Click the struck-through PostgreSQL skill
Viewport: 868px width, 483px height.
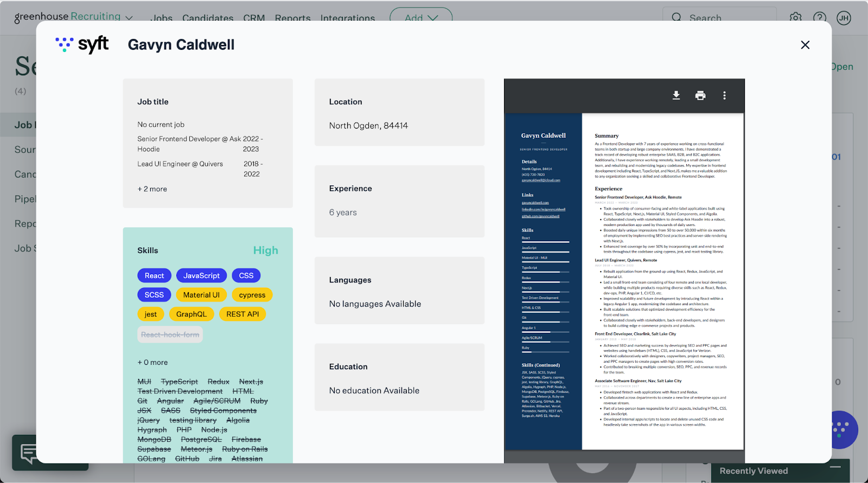(x=201, y=440)
